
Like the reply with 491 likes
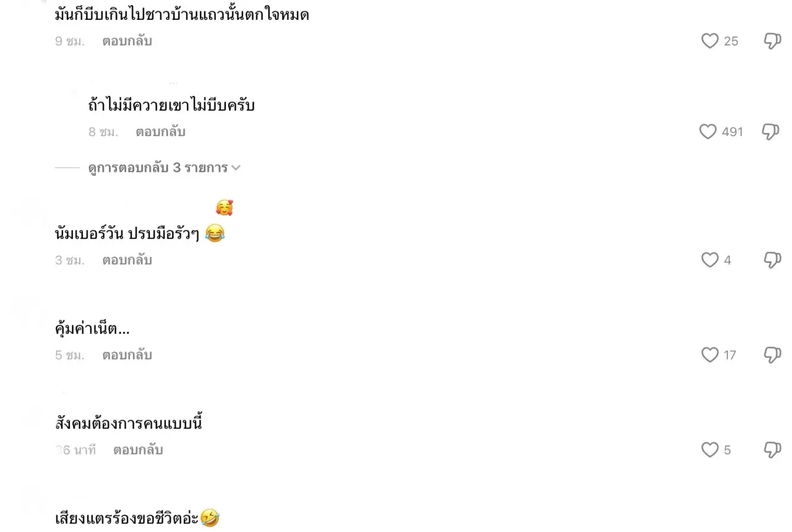coord(707,132)
